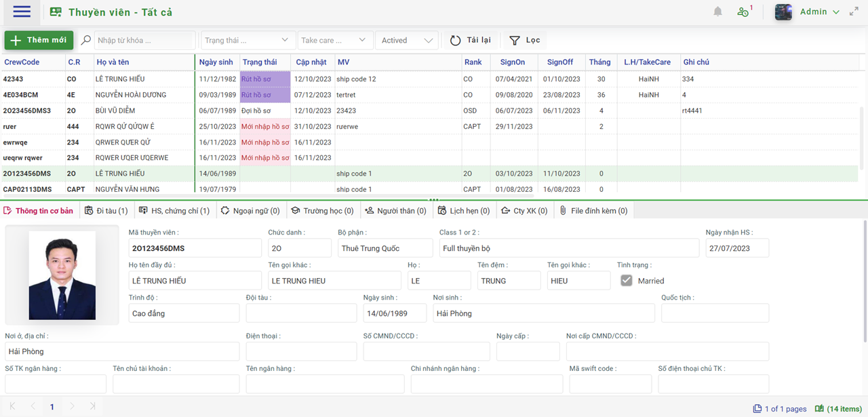The height and width of the screenshot is (417, 868).
Task: Switch to the Đi tàu (1) tab
Action: (106, 211)
